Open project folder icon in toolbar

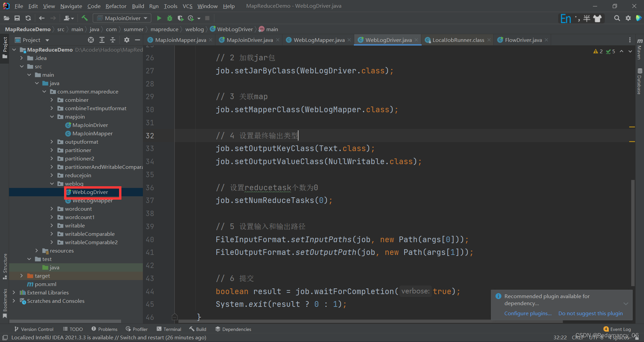[x=6, y=18]
